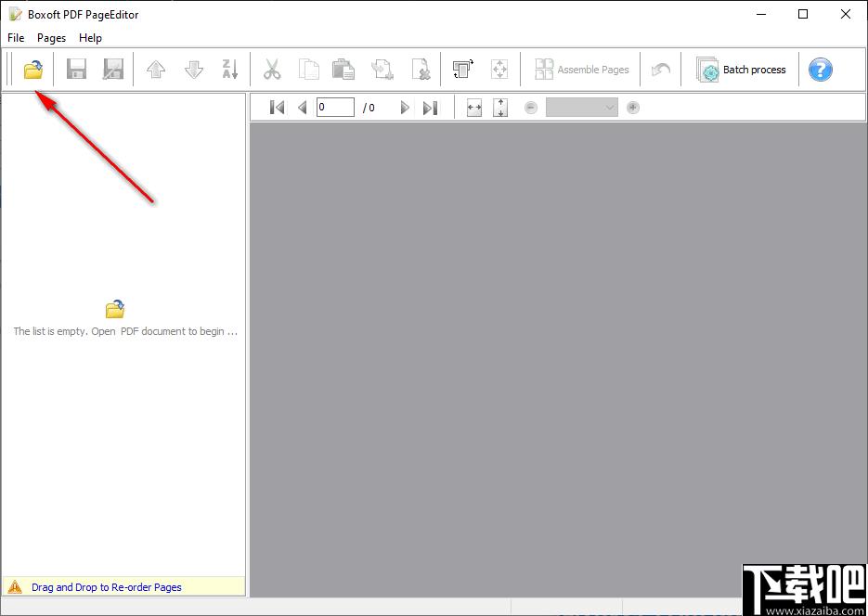
Task: Click the Undo arrow icon
Action: 660,70
